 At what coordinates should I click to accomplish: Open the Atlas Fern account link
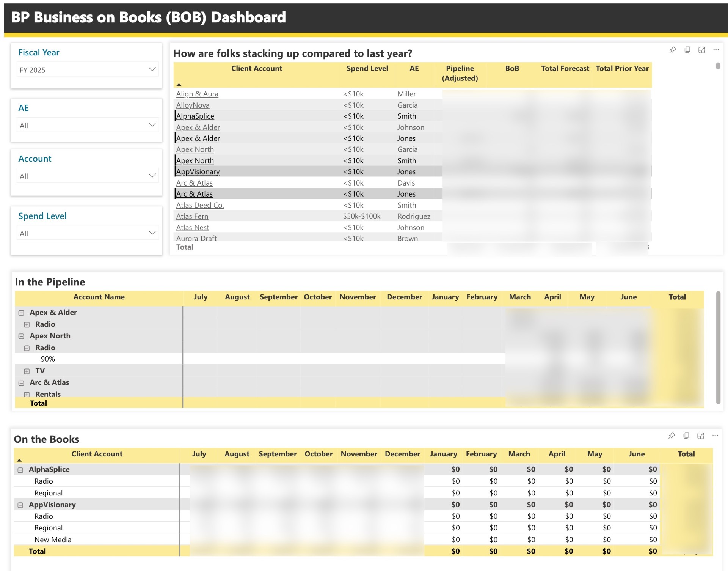[x=192, y=216]
